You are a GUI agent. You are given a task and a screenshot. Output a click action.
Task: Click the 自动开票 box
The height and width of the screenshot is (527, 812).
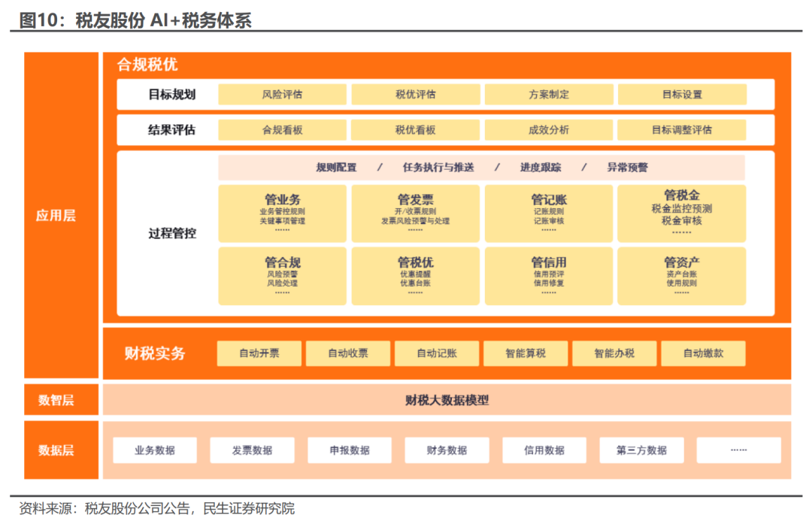coord(259,353)
